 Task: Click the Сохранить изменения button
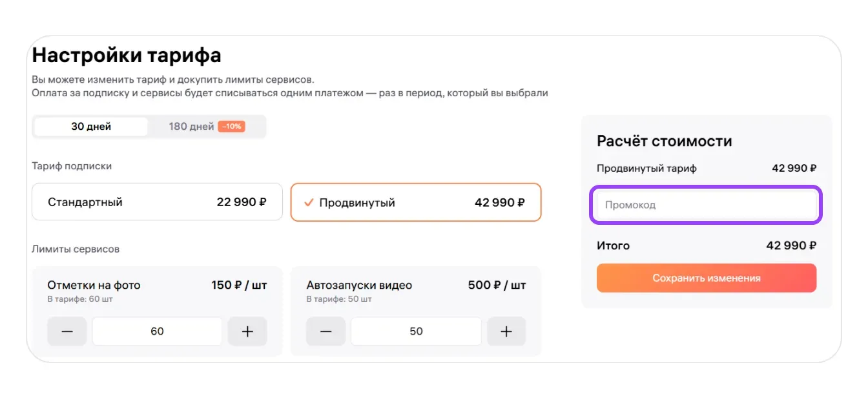point(706,278)
